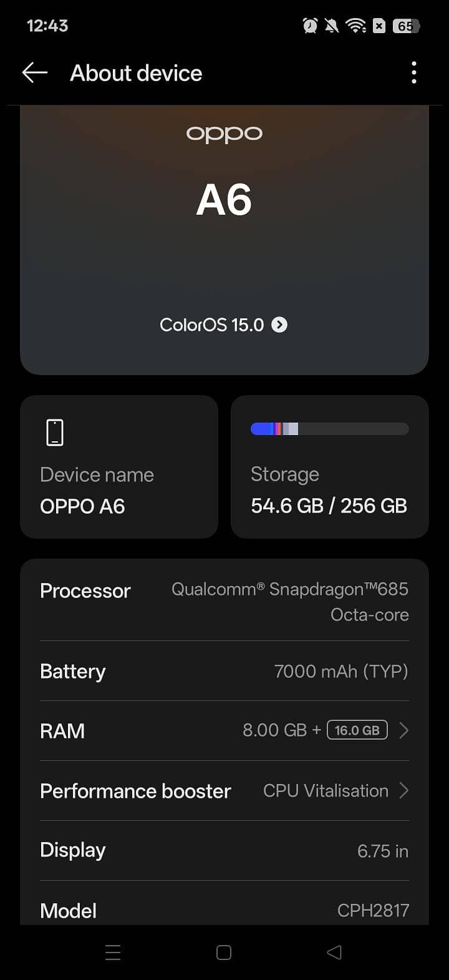Viewport: 449px width, 980px height.
Task: Open the three-dot overflow menu
Action: (413, 73)
